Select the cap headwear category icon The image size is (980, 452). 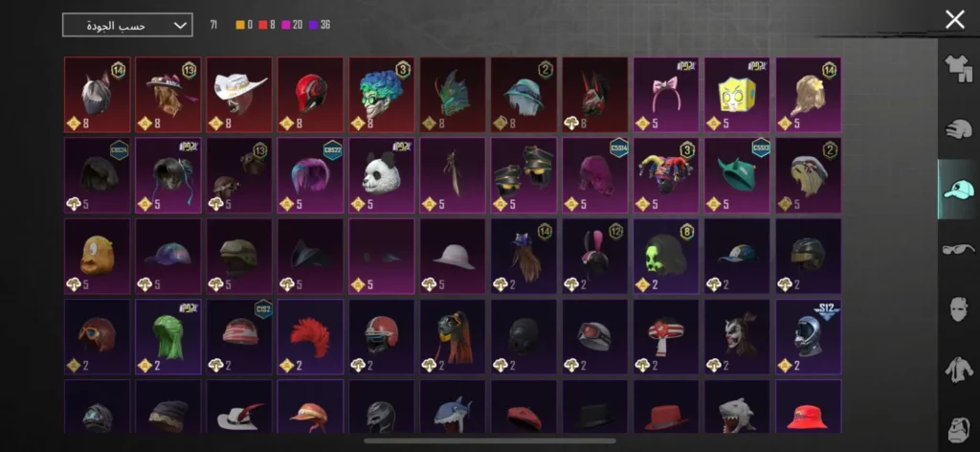click(x=959, y=189)
